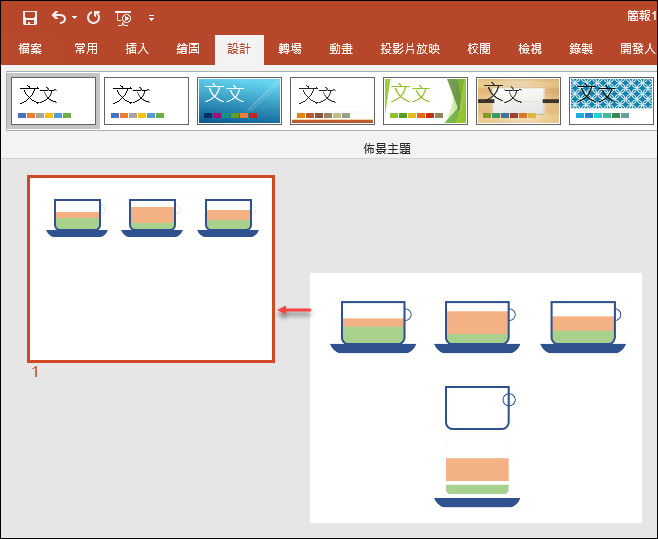Open the Undo history dropdown arrow
The image size is (658, 539).
pyautogui.click(x=75, y=18)
